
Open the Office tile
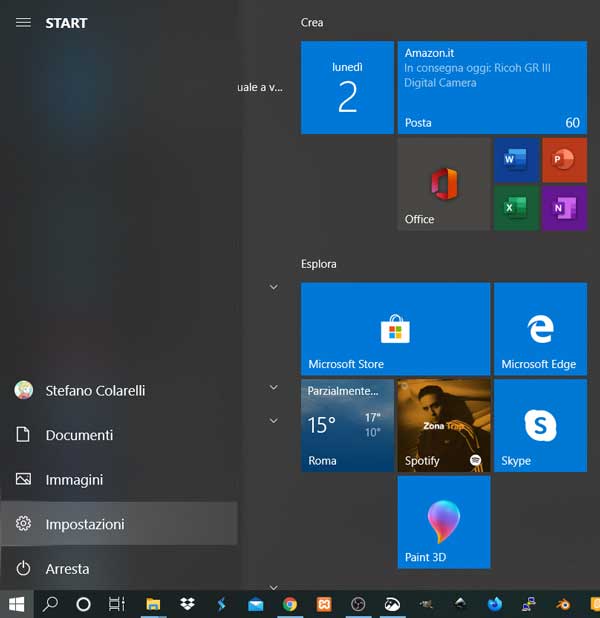(444, 184)
